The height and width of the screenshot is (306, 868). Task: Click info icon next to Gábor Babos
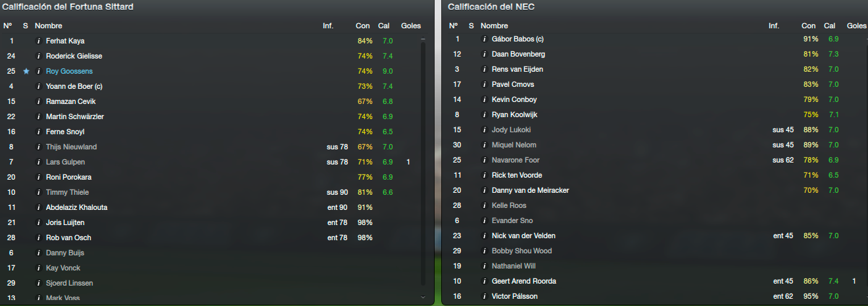[485, 39]
